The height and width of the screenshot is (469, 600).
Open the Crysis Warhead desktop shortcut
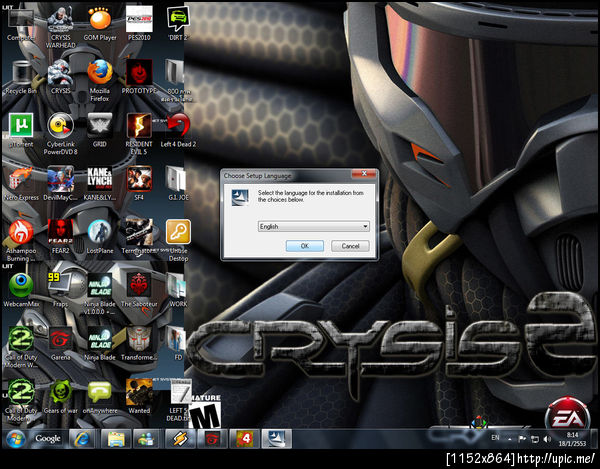pos(60,28)
